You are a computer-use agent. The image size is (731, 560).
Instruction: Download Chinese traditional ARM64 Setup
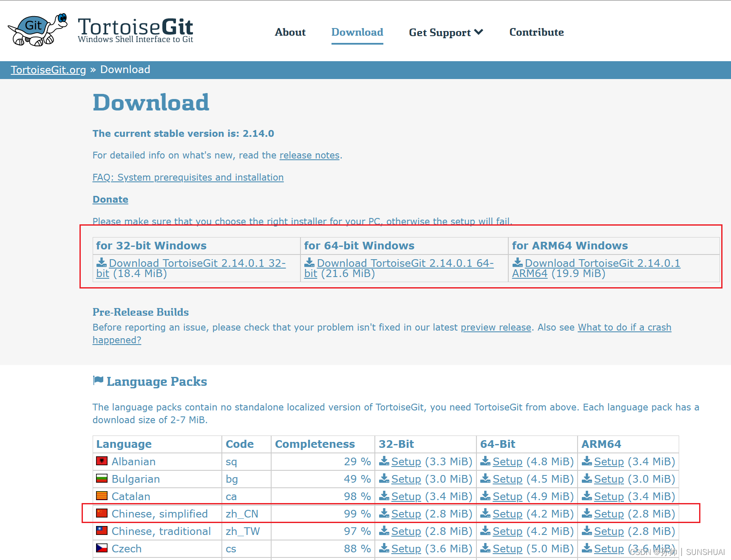pos(609,532)
